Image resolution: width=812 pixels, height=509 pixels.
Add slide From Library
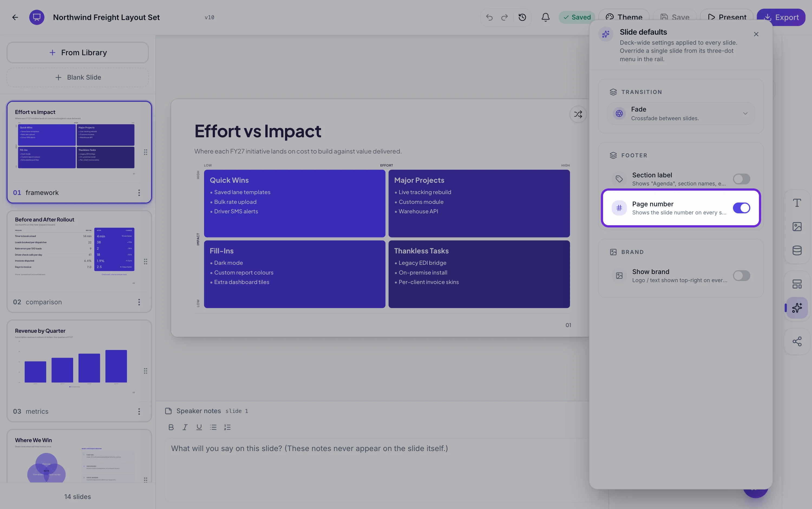[x=78, y=53]
